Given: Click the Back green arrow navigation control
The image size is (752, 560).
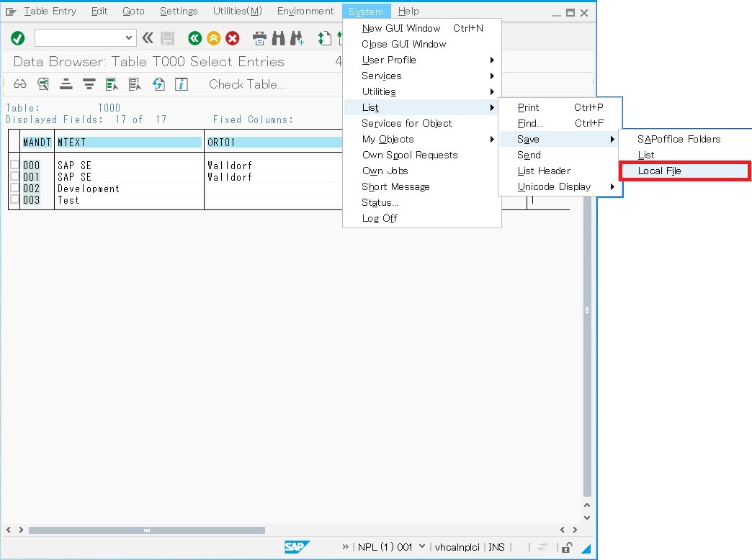Looking at the screenshot, I should point(194,38).
